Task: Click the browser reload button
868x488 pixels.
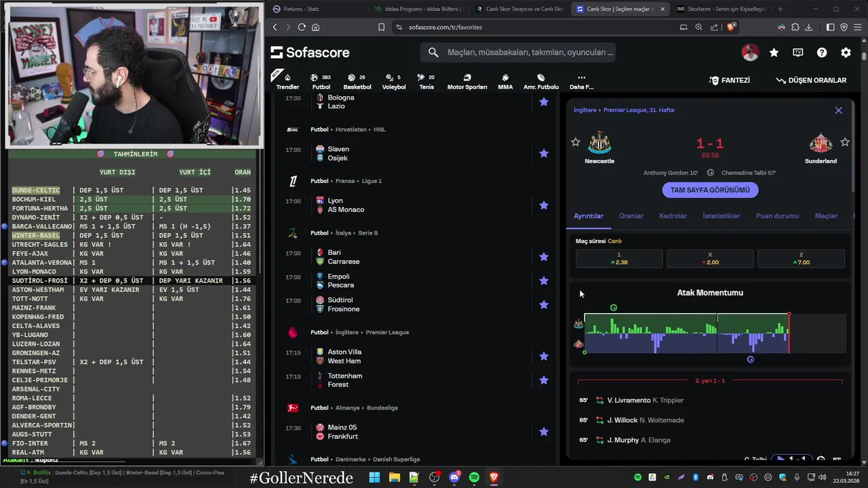Action: tap(302, 27)
